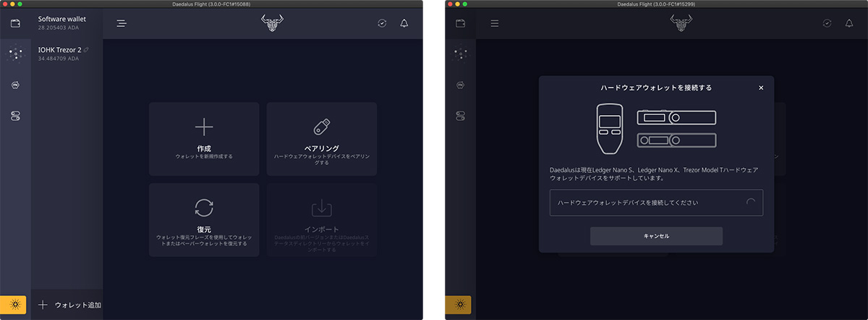The height and width of the screenshot is (320, 868).
Task: Select IOHK Trezor 2 wallet
Action: pyautogui.click(x=67, y=54)
